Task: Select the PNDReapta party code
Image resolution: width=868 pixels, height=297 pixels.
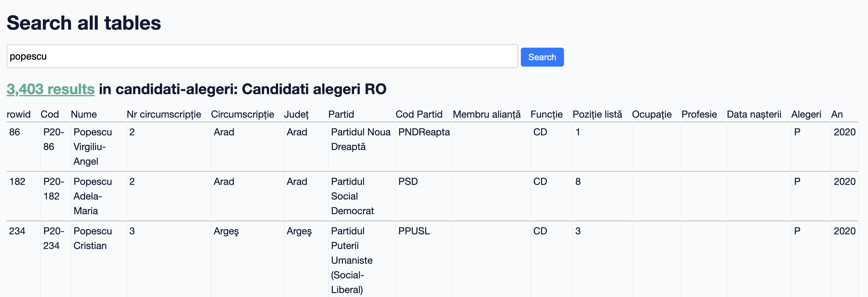Action: point(424,132)
